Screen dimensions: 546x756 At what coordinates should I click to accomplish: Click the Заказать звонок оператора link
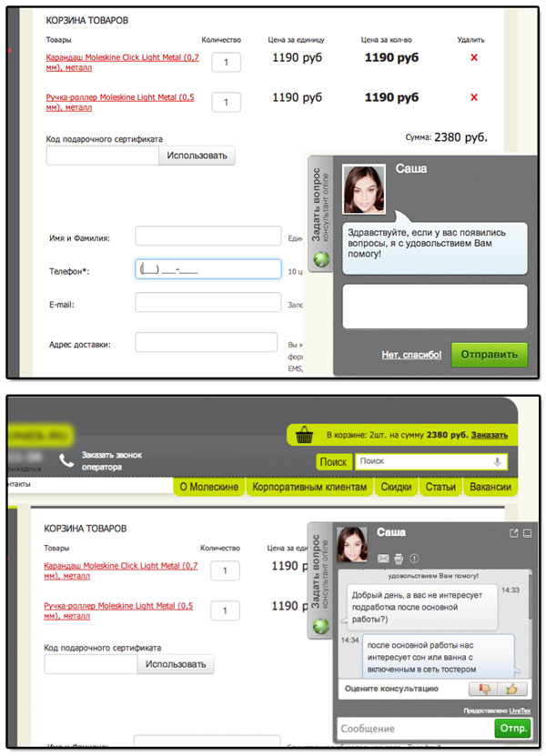tap(111, 460)
